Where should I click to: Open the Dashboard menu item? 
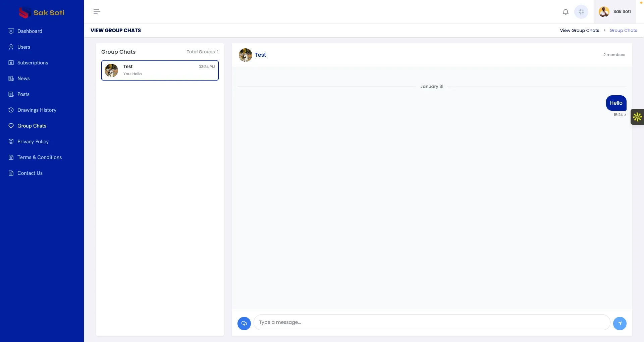point(30,31)
